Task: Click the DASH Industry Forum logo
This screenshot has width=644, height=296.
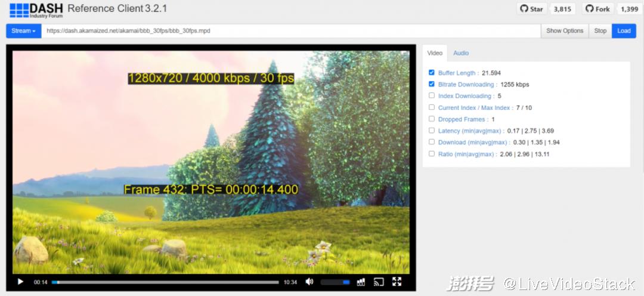Action: pos(36,10)
